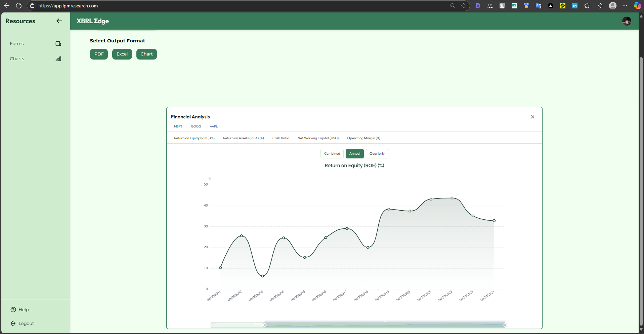644x334 pixels.
Task: Select Chart output format
Action: [146, 54]
